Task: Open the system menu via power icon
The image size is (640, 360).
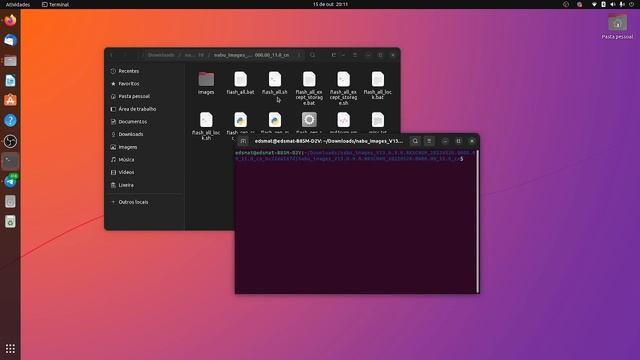Action: click(631, 4)
